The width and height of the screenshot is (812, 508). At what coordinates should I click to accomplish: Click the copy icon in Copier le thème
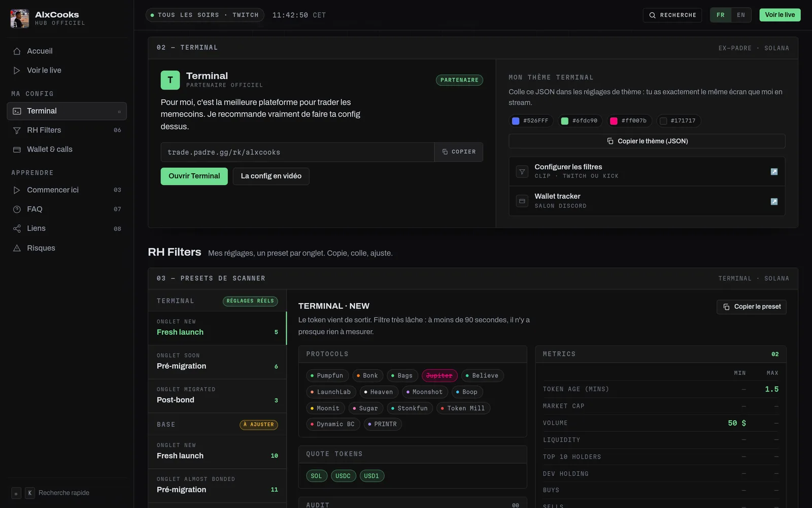(611, 141)
